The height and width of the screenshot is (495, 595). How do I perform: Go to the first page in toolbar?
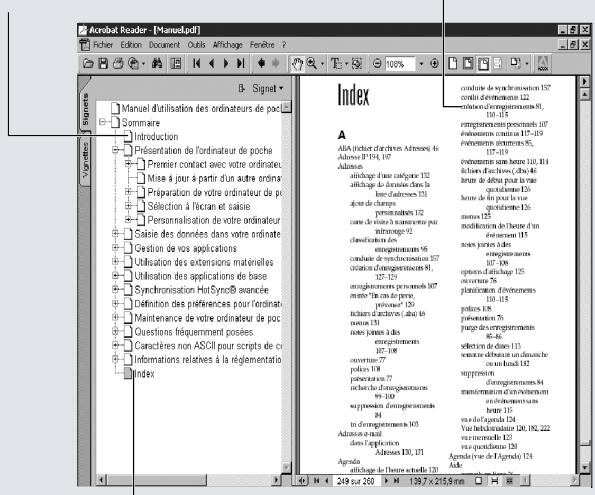click(x=196, y=64)
